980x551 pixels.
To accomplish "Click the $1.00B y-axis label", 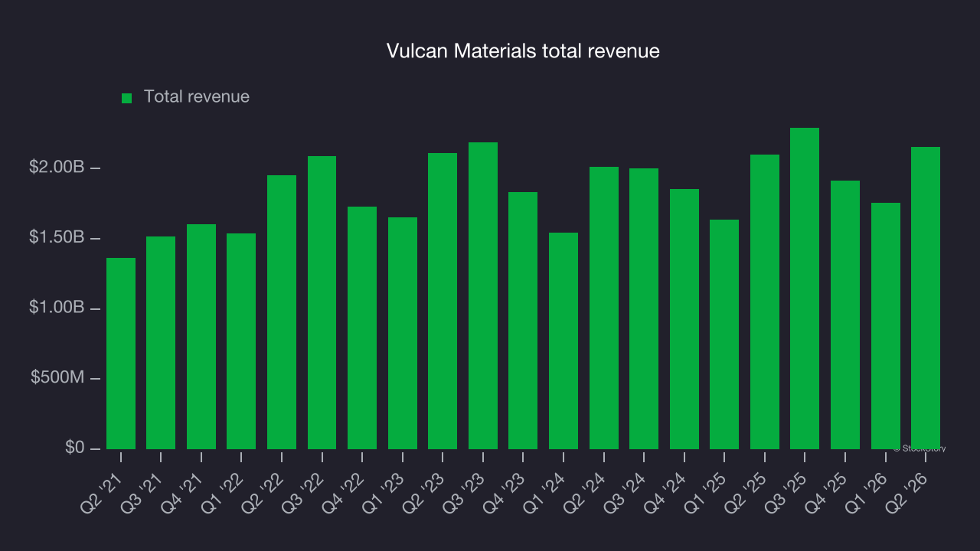I will tap(57, 308).
